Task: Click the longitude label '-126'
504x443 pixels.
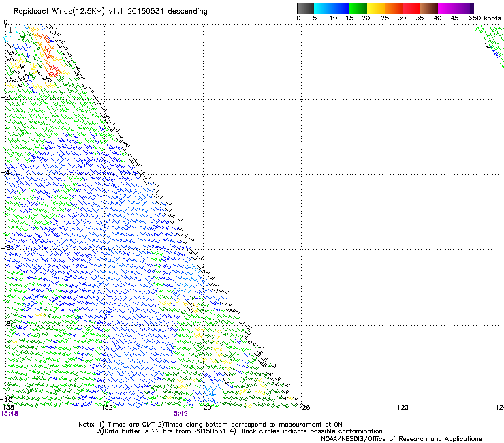Action: pyautogui.click(x=302, y=408)
